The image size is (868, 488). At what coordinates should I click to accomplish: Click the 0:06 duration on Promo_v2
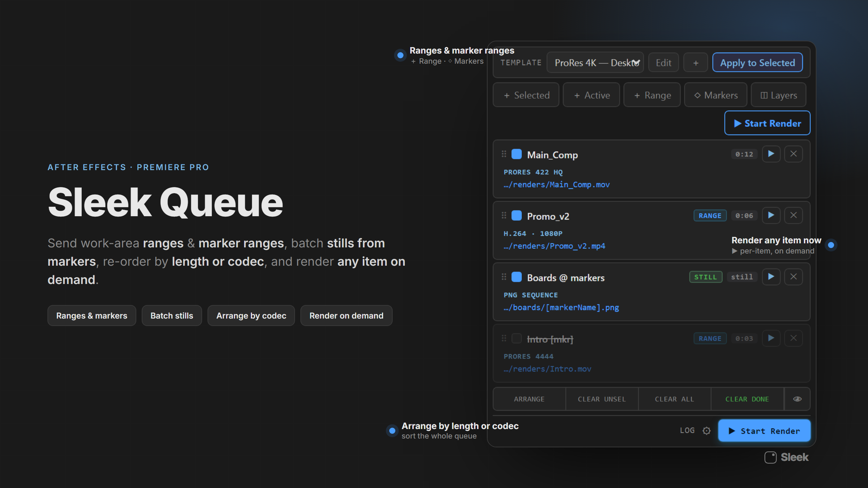click(744, 216)
